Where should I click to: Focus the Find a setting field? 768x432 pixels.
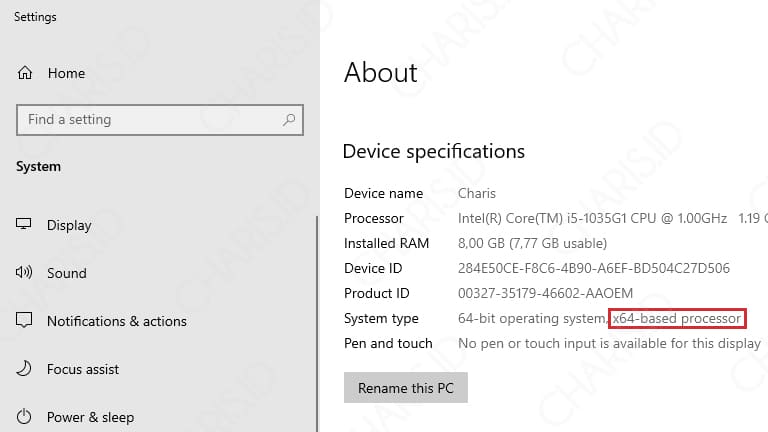point(160,120)
